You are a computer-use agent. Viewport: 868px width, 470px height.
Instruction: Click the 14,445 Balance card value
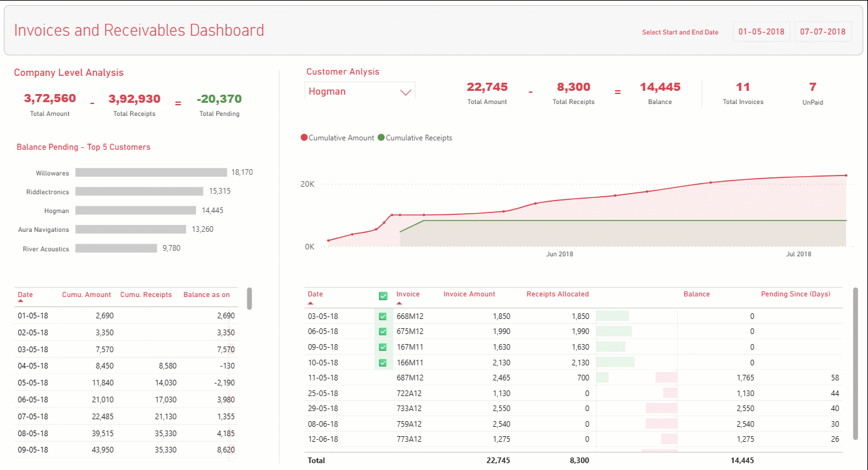pos(660,87)
